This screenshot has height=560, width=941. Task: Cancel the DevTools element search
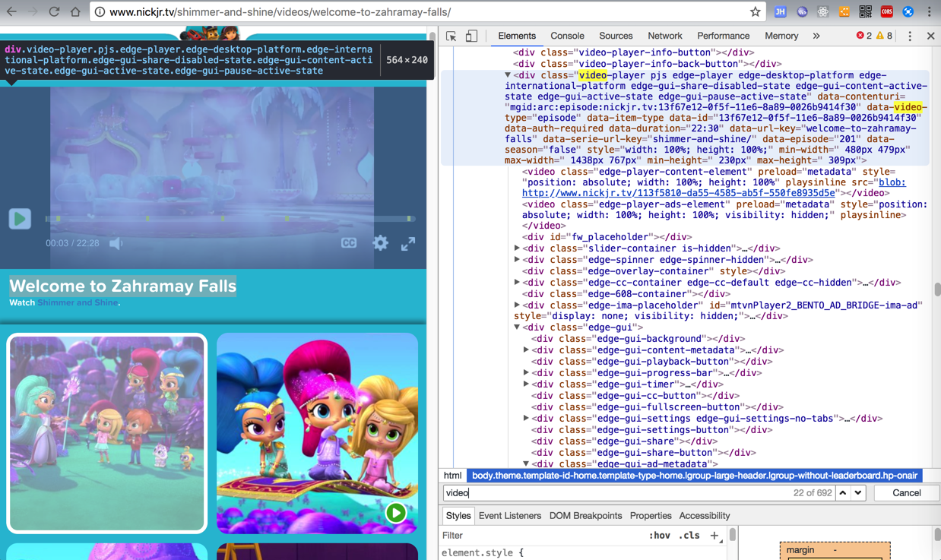pos(906,493)
